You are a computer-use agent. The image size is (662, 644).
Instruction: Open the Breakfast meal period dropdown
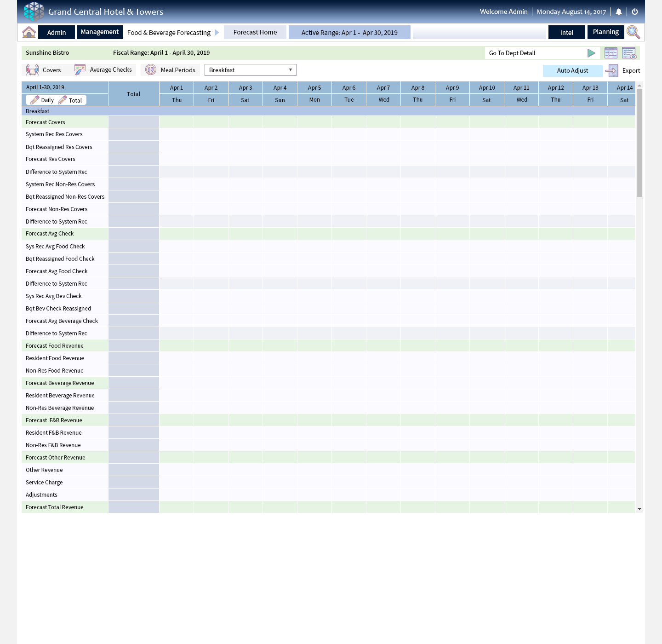point(250,70)
